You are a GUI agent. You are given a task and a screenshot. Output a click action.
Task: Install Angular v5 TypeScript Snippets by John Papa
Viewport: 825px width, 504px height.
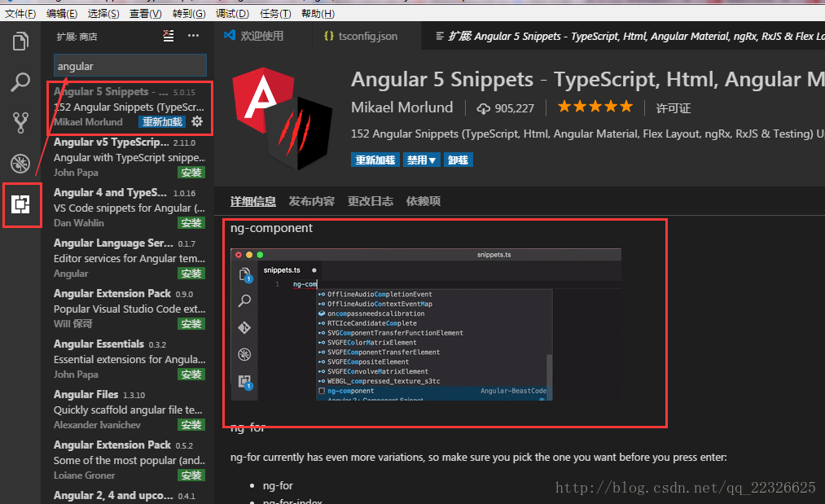[x=191, y=173]
